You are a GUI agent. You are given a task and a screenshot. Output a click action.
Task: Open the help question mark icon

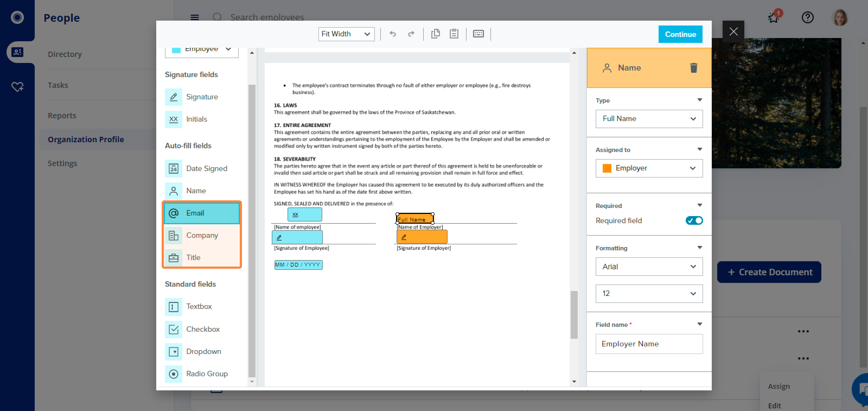point(807,17)
